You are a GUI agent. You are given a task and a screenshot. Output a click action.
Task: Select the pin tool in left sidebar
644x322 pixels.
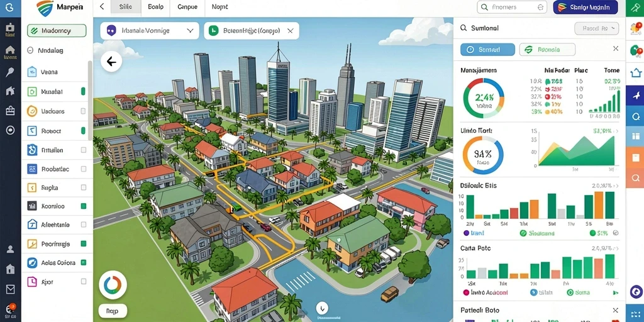point(10,72)
